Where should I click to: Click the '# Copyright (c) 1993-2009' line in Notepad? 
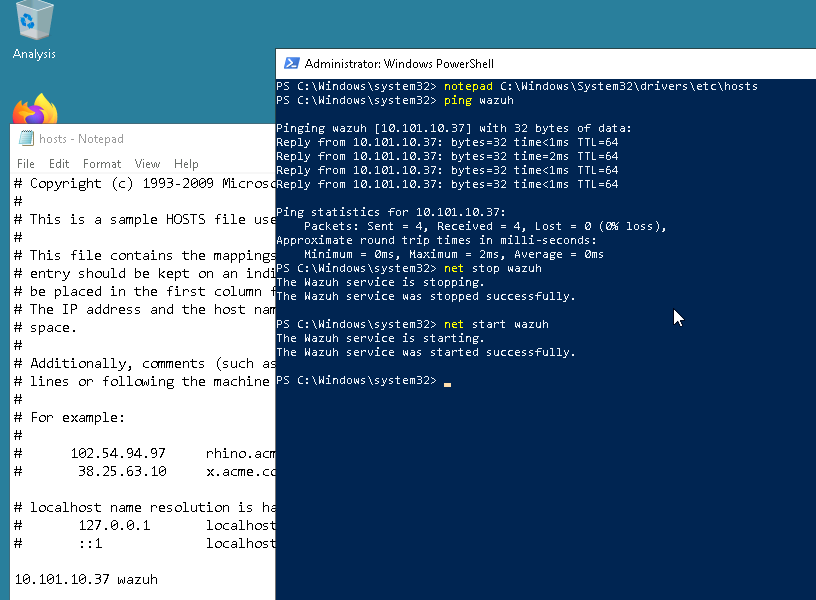point(145,184)
